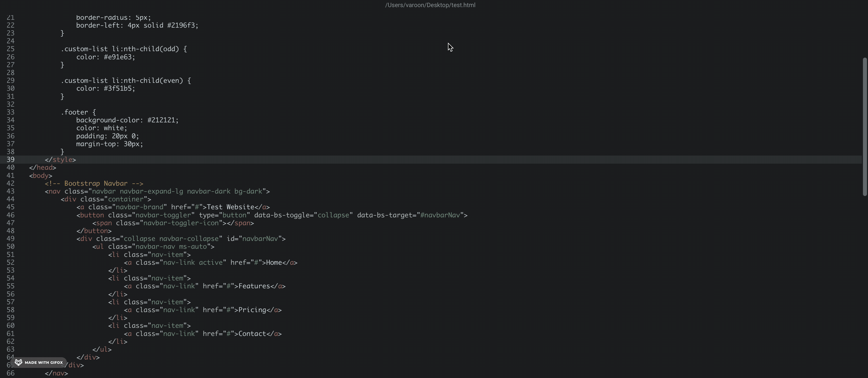Click the test.html file path in title bar

point(430,5)
